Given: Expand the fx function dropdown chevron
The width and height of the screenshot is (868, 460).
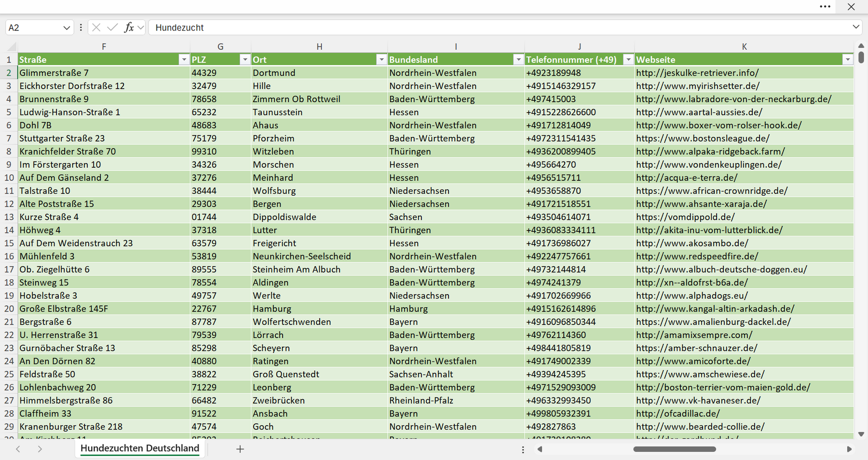Looking at the screenshot, I should point(140,27).
